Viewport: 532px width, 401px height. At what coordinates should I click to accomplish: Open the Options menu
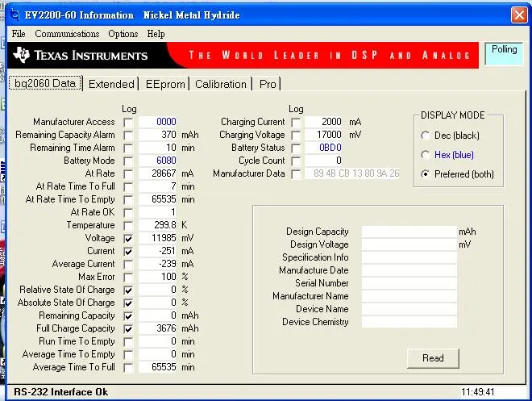click(x=123, y=34)
